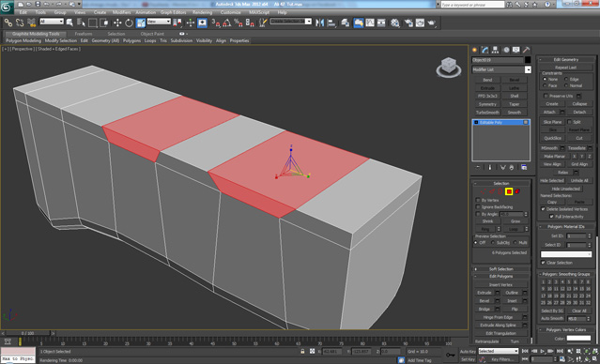Image resolution: width=600 pixels, height=364 pixels.
Task: Enable the By Vertex checkbox
Action: (478, 200)
